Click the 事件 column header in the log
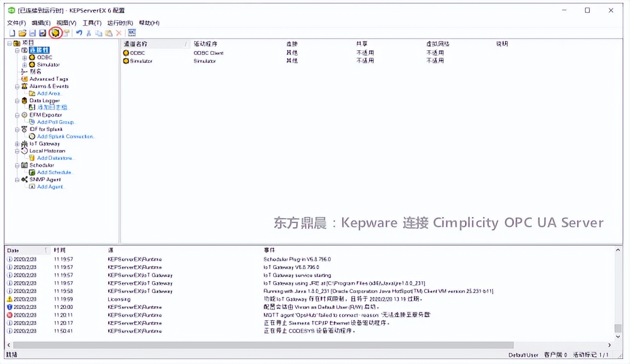Viewport: 630px width, 364px height. tap(269, 250)
